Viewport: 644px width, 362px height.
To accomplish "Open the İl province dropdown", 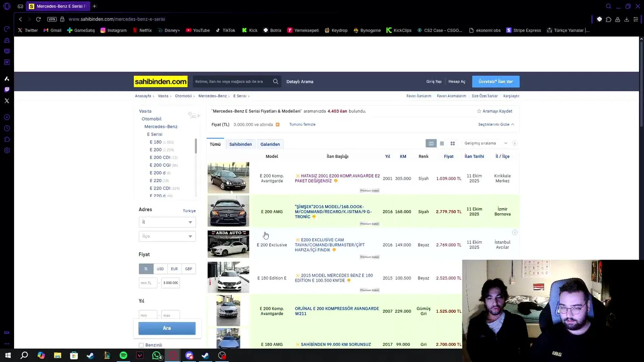I will pyautogui.click(x=167, y=222).
